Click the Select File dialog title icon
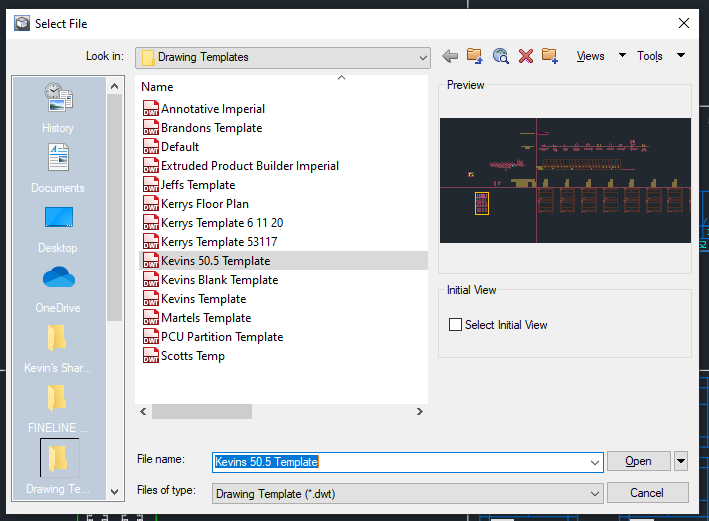This screenshot has width=709, height=521. point(22,24)
